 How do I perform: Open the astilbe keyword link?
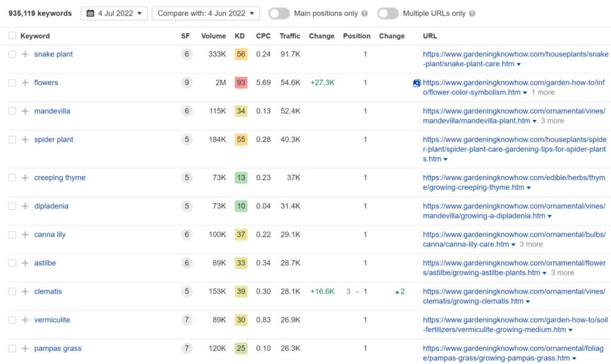pos(45,263)
